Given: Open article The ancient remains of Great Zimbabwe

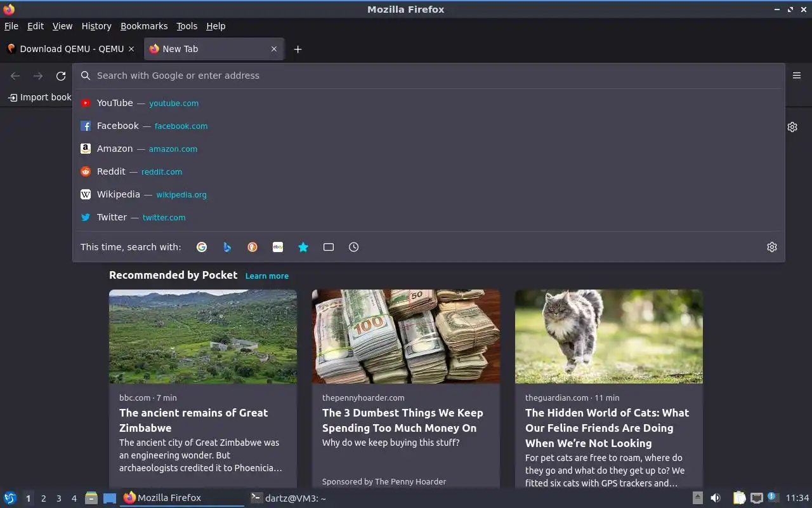Looking at the screenshot, I should pyautogui.click(x=193, y=420).
